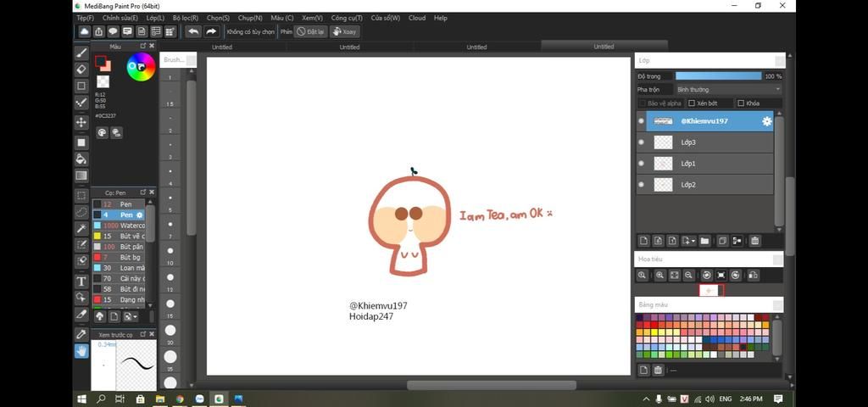Select the Hand pan tool

pyautogui.click(x=81, y=350)
